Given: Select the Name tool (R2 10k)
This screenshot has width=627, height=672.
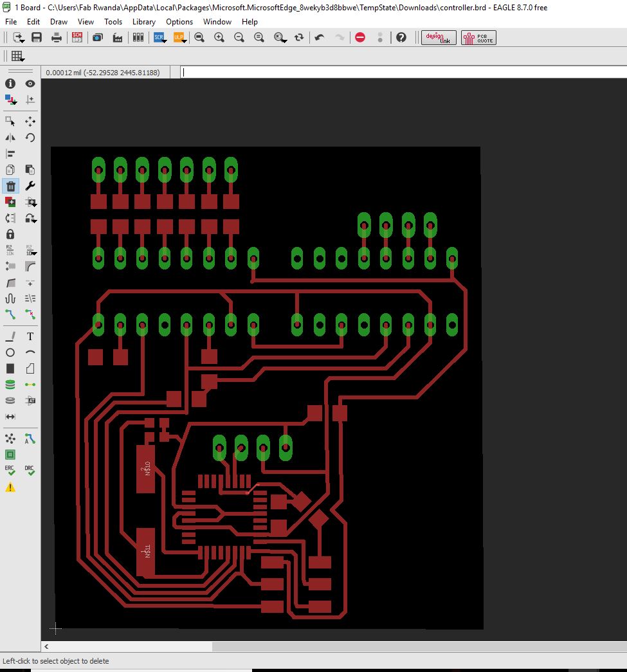Looking at the screenshot, I should (10, 250).
